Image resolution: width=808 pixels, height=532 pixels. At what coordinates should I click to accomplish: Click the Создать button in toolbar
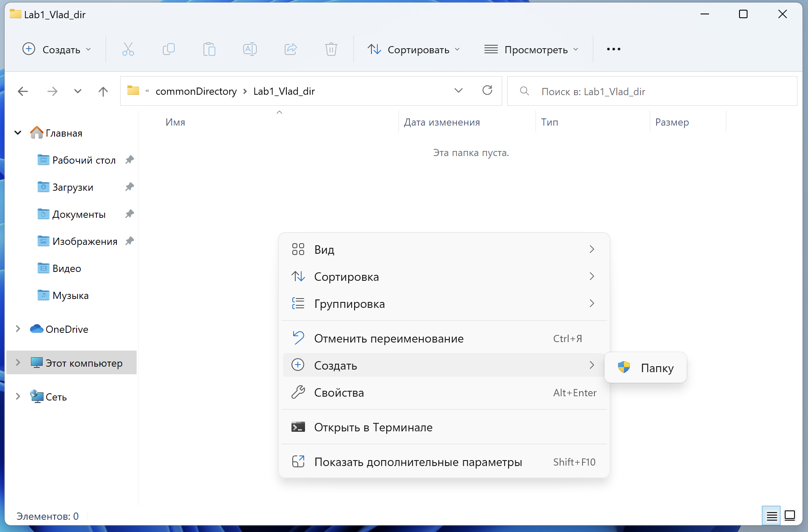57,49
